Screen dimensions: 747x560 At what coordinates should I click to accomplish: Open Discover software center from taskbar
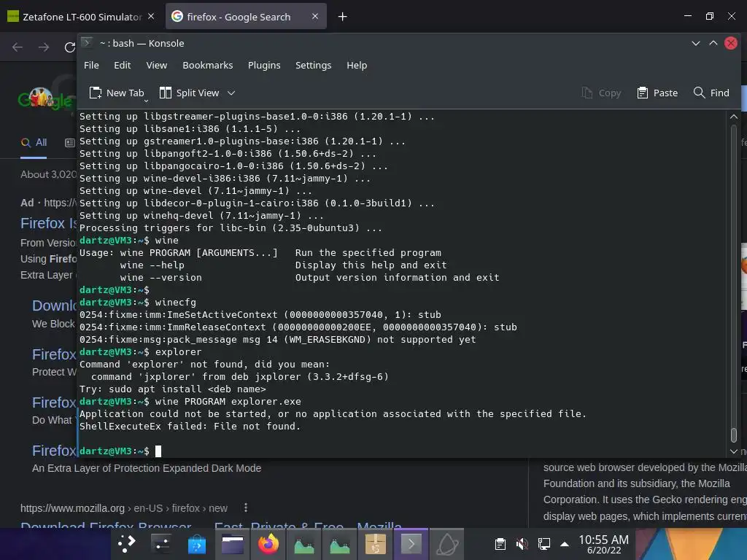197,544
